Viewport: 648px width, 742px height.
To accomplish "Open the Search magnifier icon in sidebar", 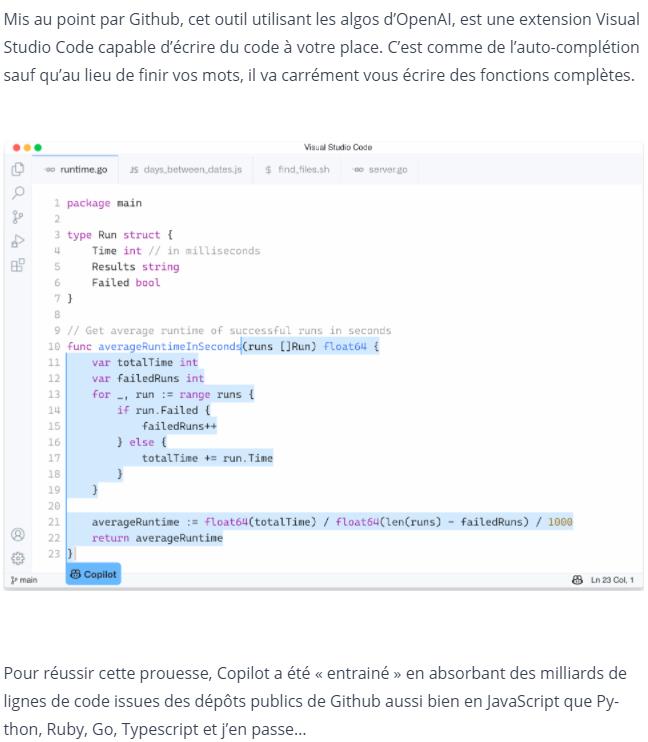I will pos(18,193).
